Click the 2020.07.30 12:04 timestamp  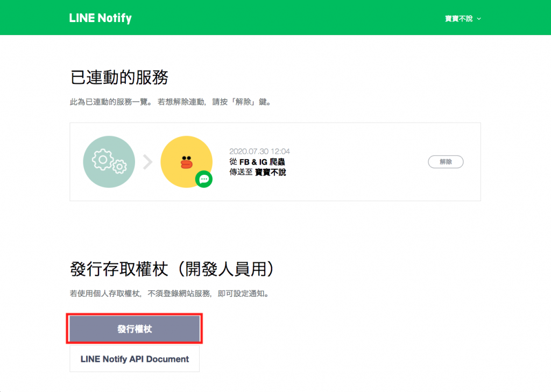[260, 152]
